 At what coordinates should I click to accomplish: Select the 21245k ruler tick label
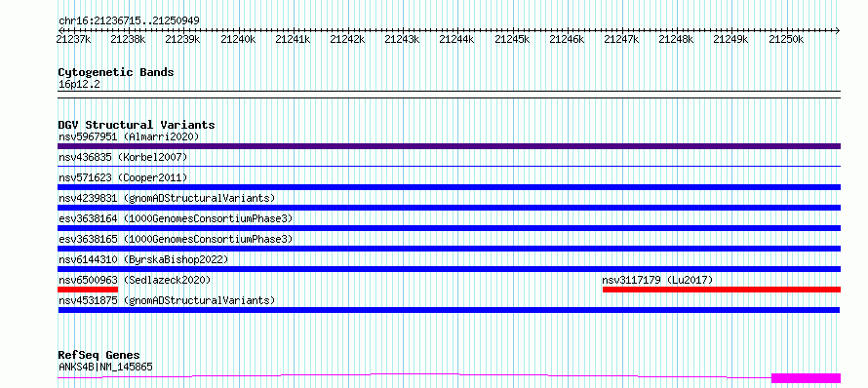[512, 39]
